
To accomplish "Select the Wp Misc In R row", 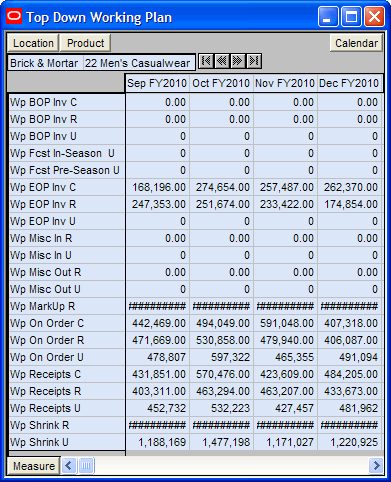I will [x=67, y=238].
